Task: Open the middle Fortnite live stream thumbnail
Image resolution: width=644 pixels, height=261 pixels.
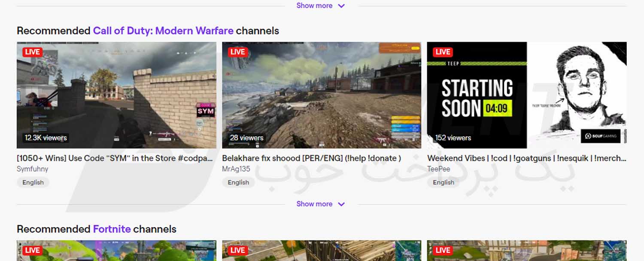Action: click(x=322, y=251)
